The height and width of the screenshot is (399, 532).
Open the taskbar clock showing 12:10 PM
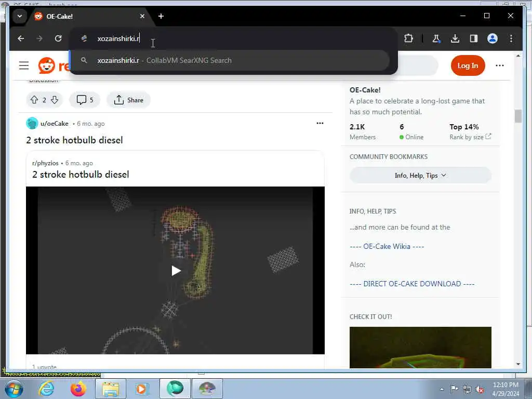[x=506, y=389]
